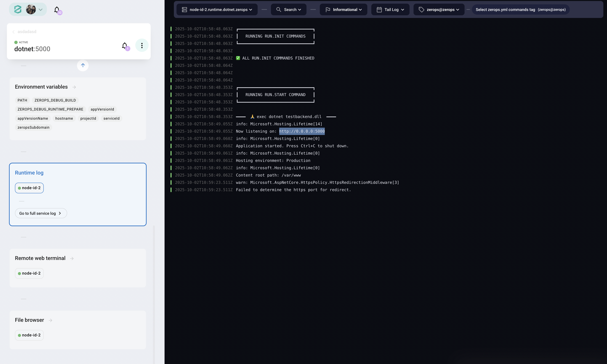Image resolution: width=607 pixels, height=364 pixels.
Task: Click the back arrow beside asdadasd
Action: point(13,32)
